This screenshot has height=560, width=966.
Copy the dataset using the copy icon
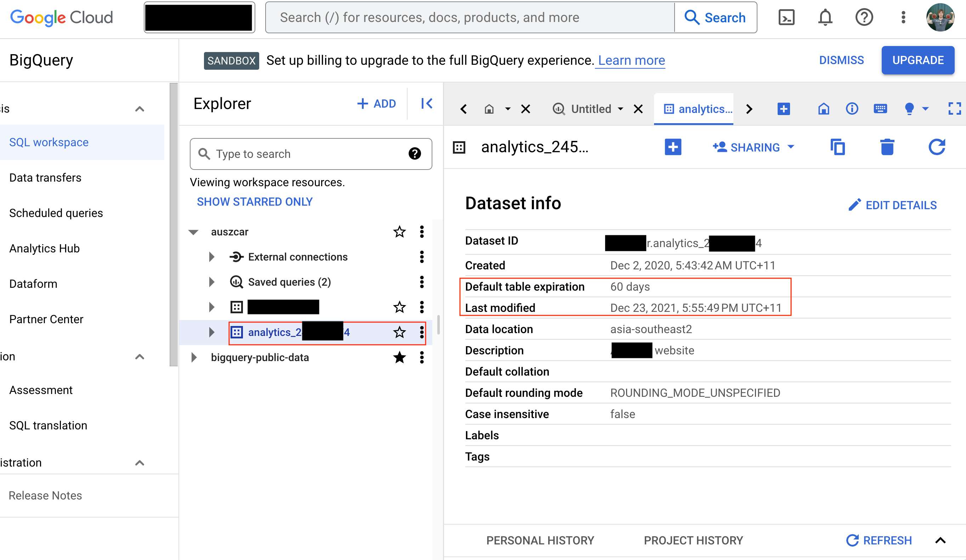pyautogui.click(x=837, y=147)
